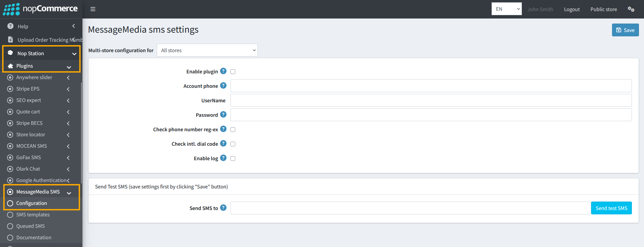
Task: Show help tooltip for Password
Action: coord(223,114)
